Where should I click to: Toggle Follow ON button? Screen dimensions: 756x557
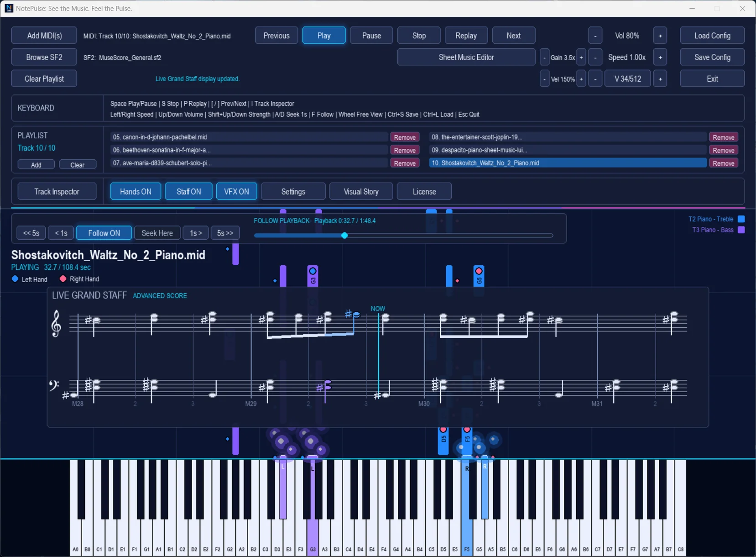[x=104, y=233]
